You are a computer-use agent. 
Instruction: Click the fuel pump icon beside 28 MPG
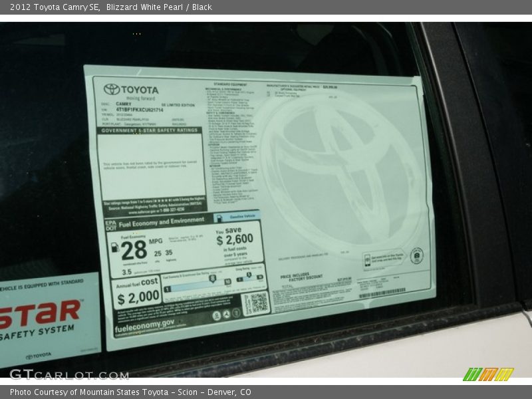[x=115, y=247]
